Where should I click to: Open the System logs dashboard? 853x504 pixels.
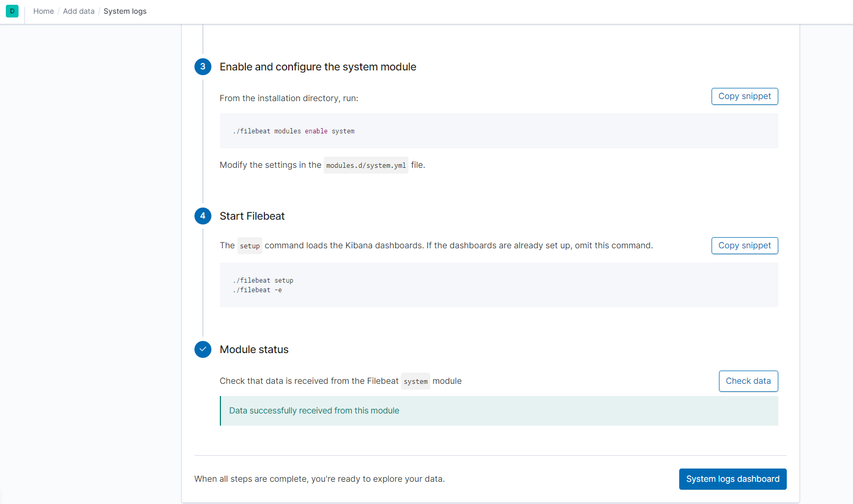tap(732, 479)
